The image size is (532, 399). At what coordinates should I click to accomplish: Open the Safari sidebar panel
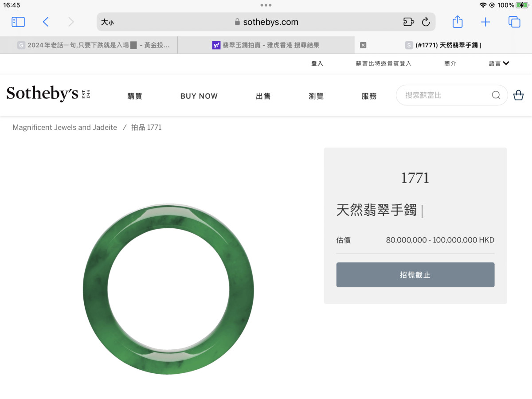pos(18,22)
